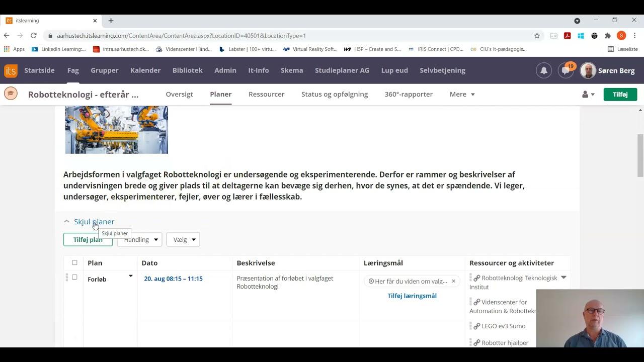Remove the learning goal with X
The height and width of the screenshot is (362, 644).
453,282
